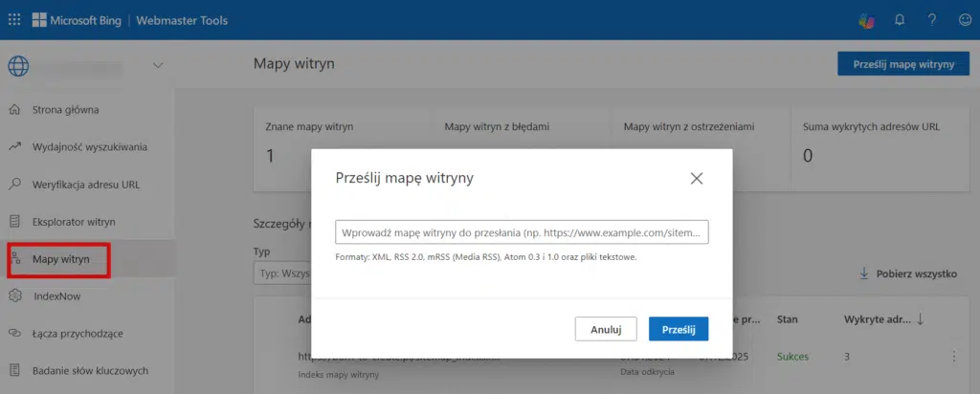Screen dimensions: 980x394
Task: Click the site globe icon
Action: point(19,65)
